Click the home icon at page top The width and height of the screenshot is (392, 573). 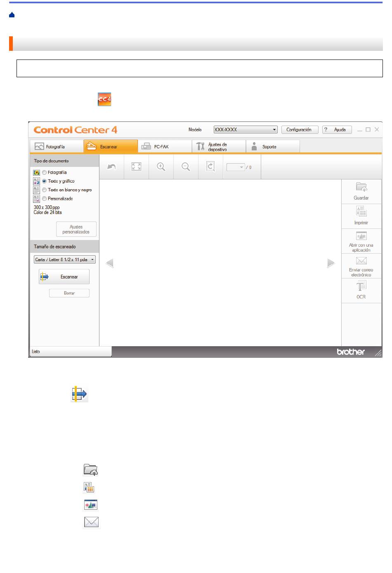pos(12,15)
